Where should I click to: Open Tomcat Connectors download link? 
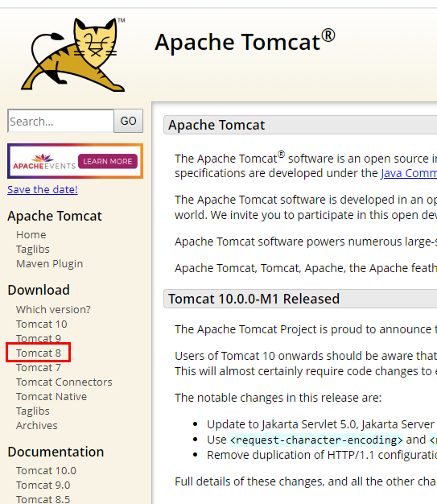64,382
